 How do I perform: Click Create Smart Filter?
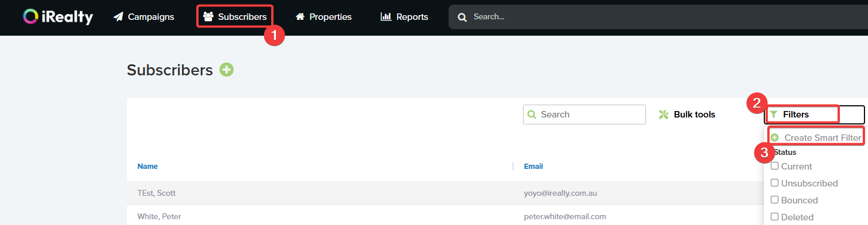[x=815, y=138]
